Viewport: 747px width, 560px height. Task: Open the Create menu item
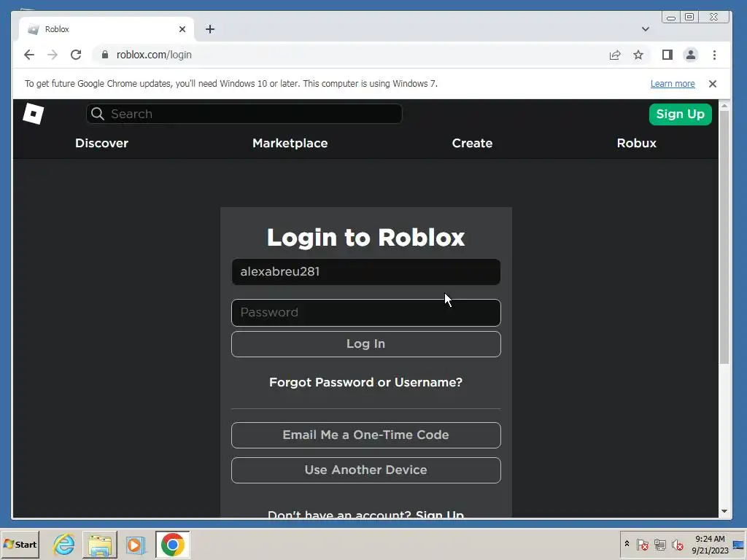click(472, 144)
